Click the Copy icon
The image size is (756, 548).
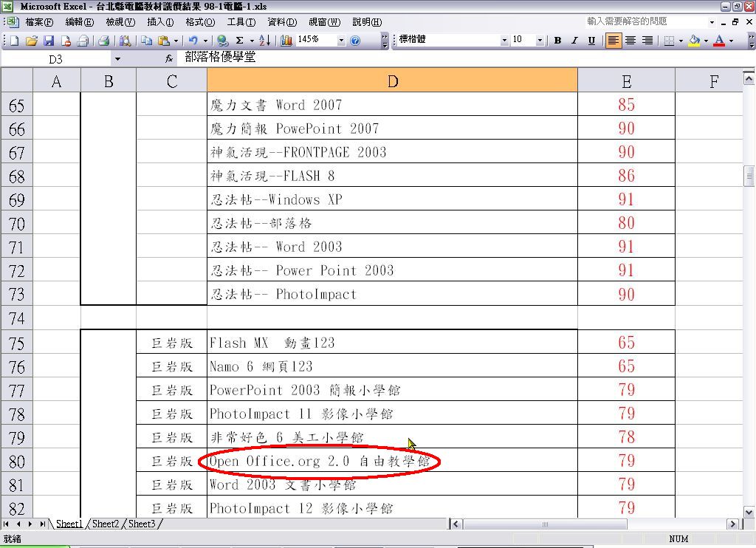pos(147,41)
